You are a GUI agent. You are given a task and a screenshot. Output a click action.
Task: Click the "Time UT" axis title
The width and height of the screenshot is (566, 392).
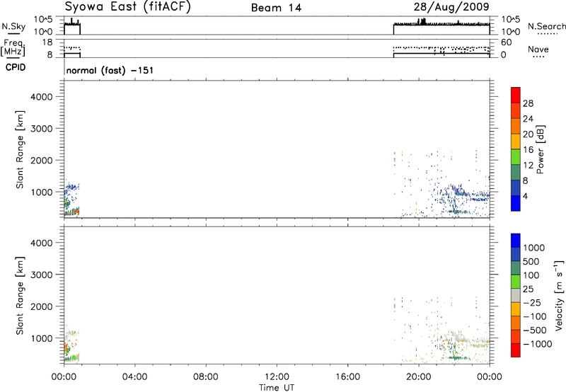[x=277, y=388]
